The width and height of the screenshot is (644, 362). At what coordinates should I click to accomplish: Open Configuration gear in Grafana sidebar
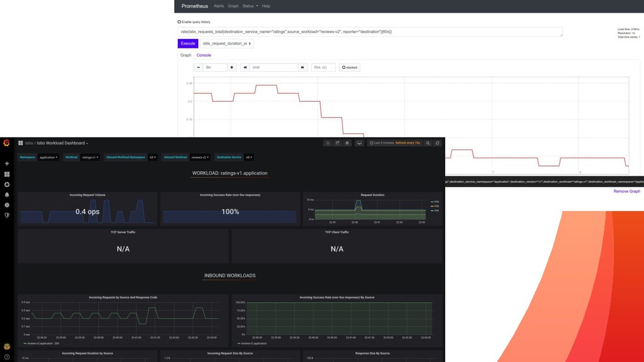coord(7,205)
